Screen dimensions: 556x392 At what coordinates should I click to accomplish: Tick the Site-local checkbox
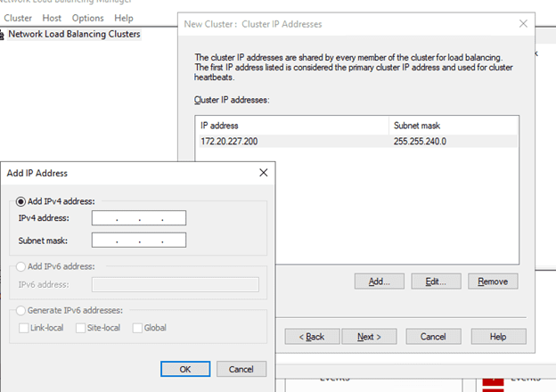82,328
